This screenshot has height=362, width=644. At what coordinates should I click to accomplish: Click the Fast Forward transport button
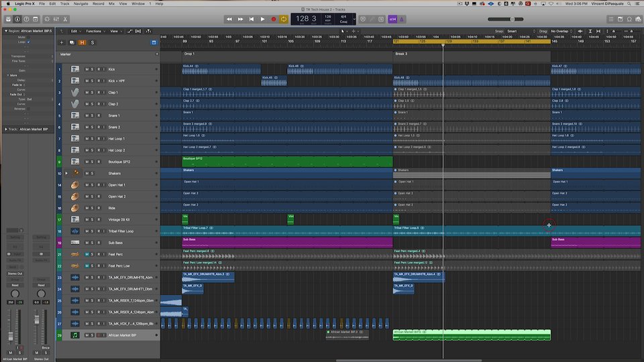click(240, 19)
